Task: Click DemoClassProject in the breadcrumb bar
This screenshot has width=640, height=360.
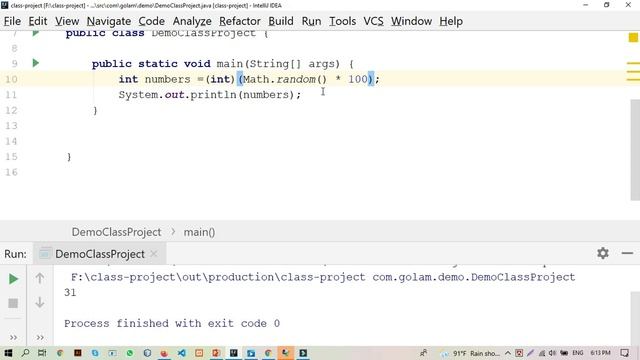Action: pos(116,232)
